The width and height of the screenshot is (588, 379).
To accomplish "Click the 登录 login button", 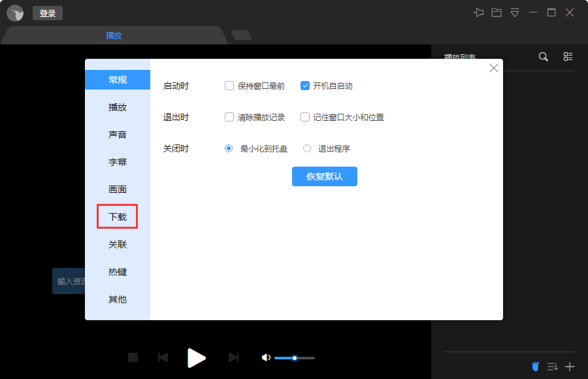I will pos(47,12).
